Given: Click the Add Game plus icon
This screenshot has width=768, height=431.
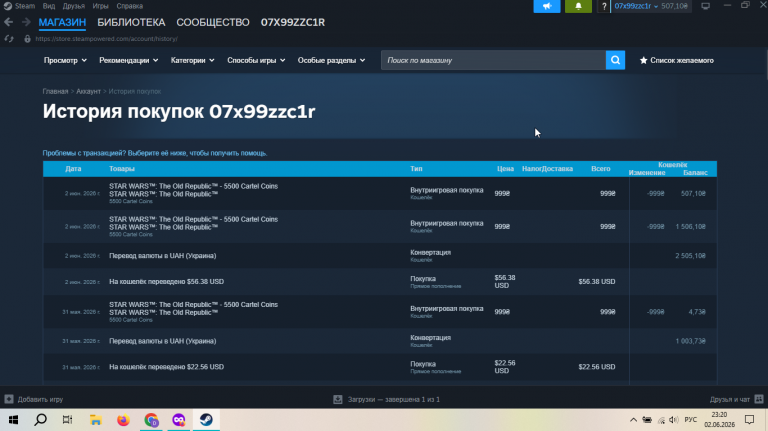Looking at the screenshot, I should (9, 399).
